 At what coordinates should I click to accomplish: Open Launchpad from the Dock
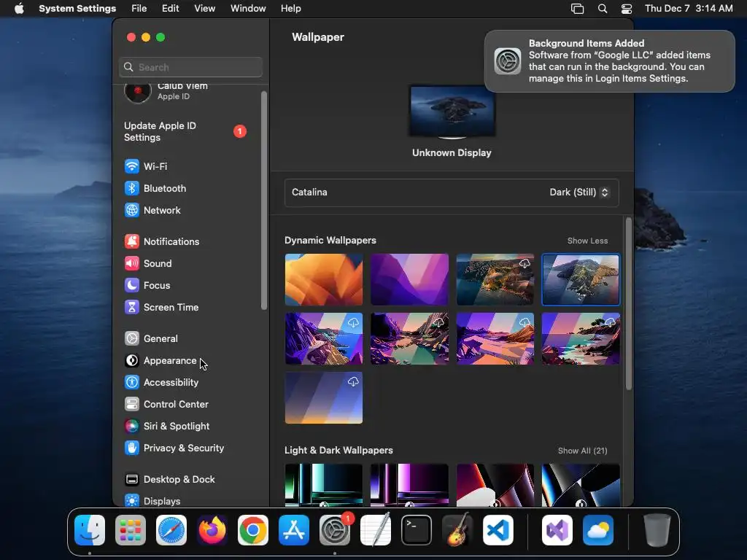coord(131,530)
